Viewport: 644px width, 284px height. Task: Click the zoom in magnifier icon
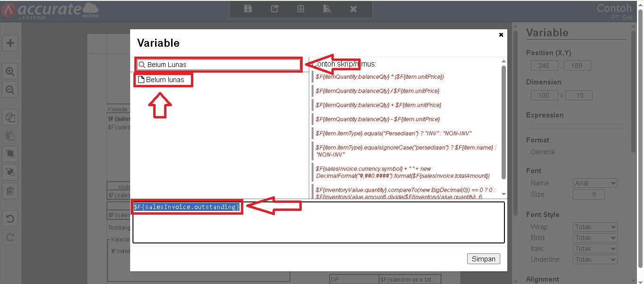pyautogui.click(x=10, y=71)
